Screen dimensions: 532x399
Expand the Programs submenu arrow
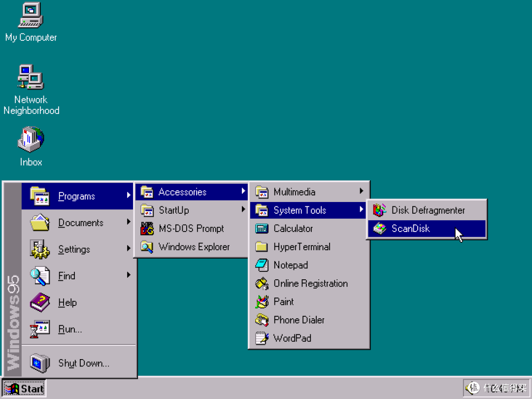tap(129, 195)
